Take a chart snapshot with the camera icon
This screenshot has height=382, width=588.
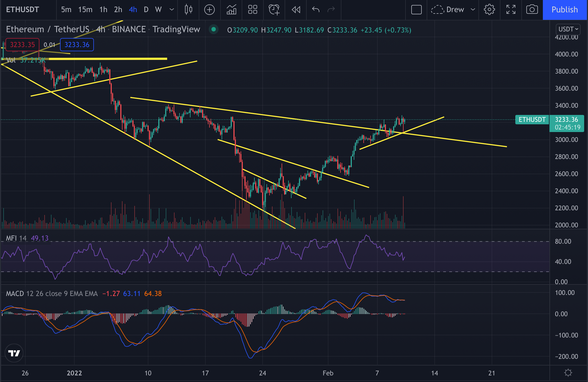[532, 10]
